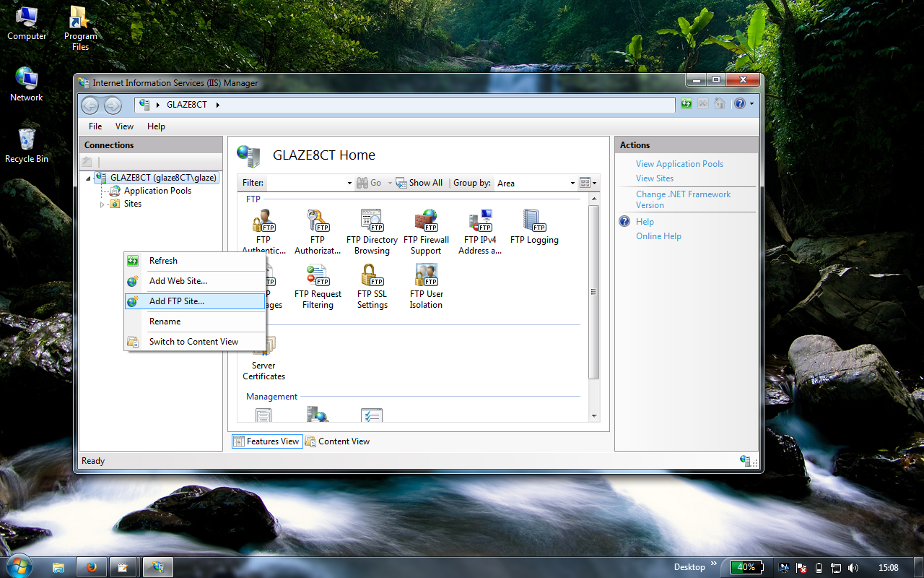Click the Forward navigation arrow

click(113, 105)
